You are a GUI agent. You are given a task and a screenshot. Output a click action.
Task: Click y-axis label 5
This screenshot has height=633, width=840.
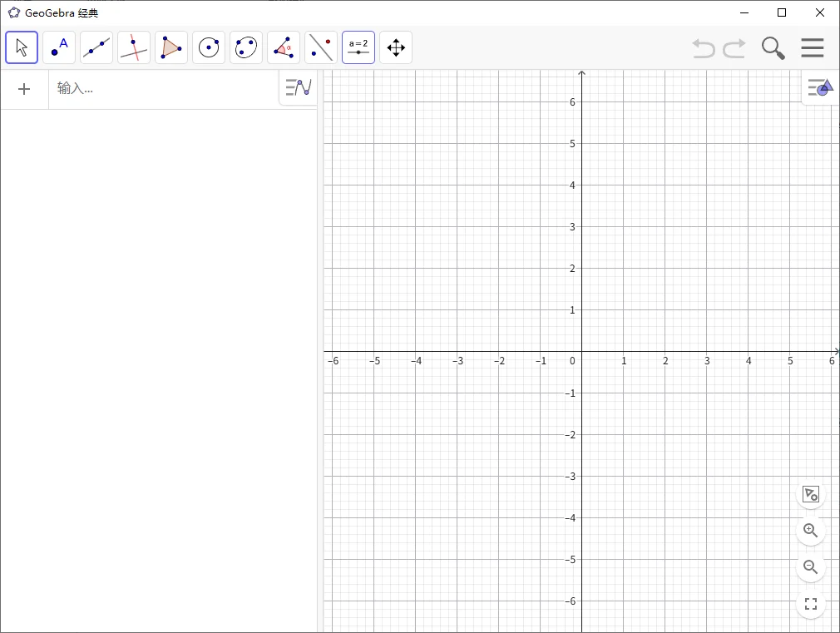pyautogui.click(x=572, y=144)
